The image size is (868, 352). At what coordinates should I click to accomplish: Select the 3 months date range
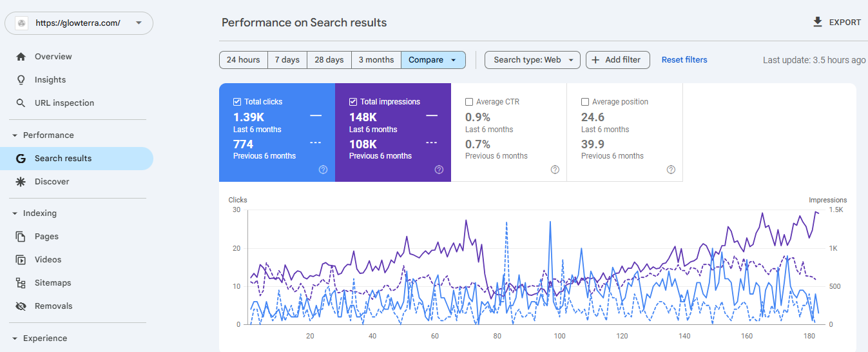376,60
